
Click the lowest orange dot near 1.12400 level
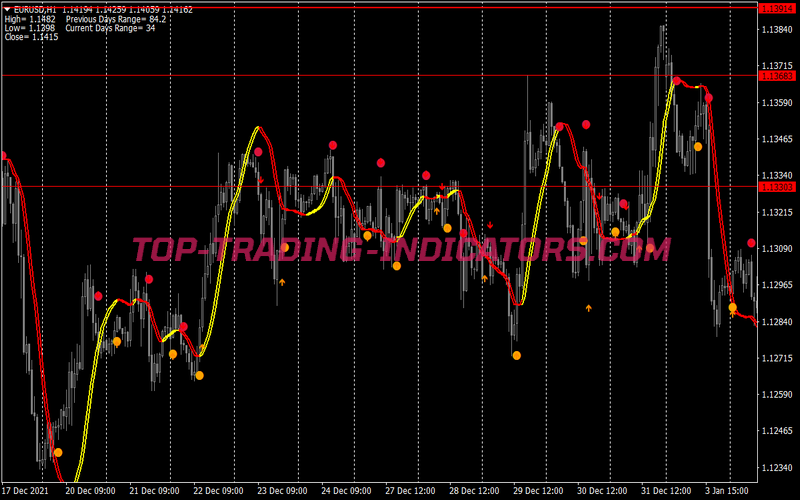[58, 453]
